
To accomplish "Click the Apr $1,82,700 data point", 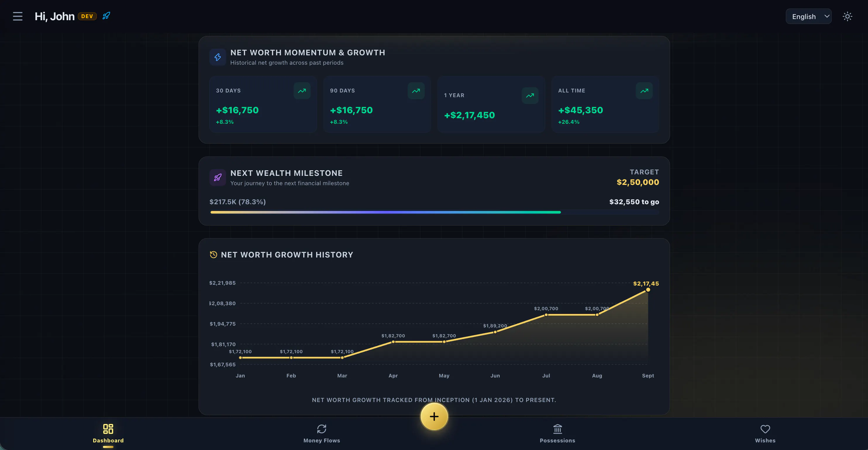I will [393, 341].
